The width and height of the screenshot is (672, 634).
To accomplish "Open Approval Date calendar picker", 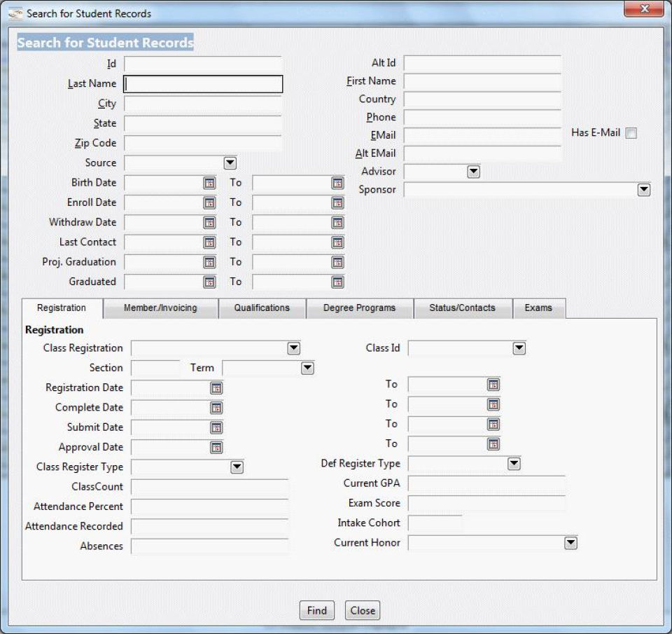I will 216,448.
